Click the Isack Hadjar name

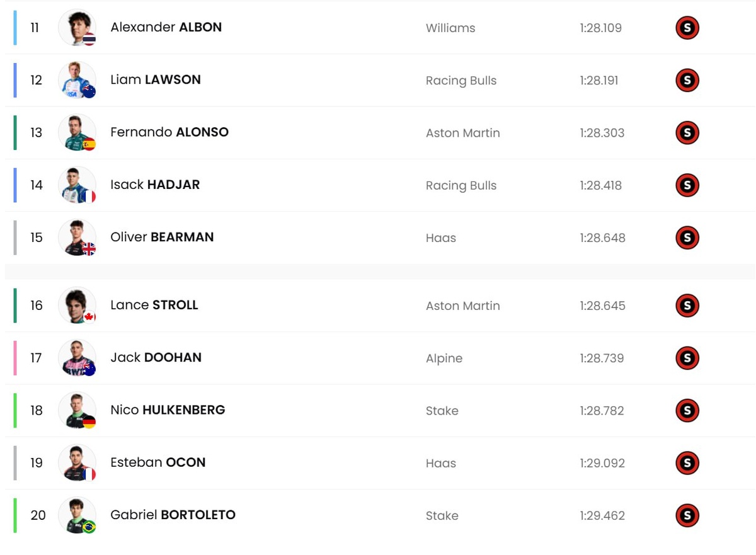pos(155,185)
